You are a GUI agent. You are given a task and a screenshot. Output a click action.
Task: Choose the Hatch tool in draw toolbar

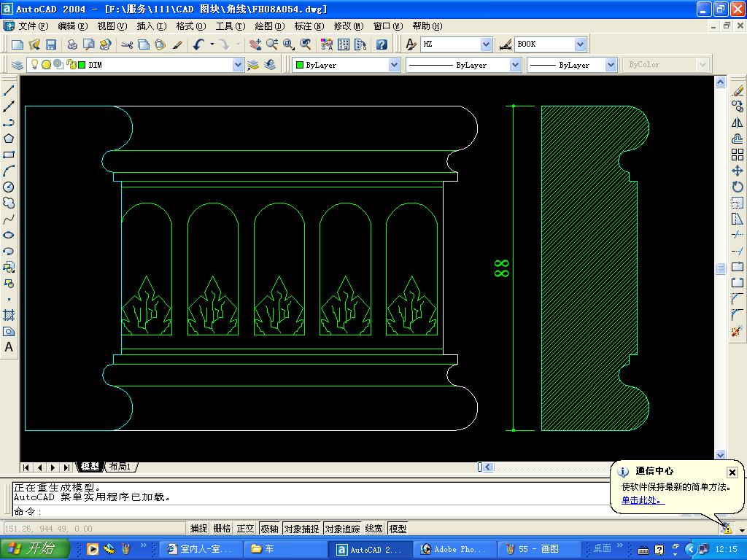(x=9, y=315)
